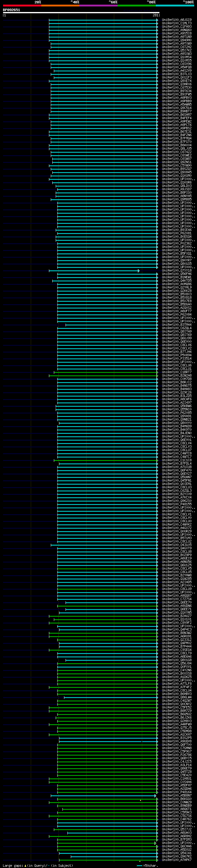This screenshot has height=868, width=197.
Task: Select the UniRef100_B6KGG0 label
Action: tap(177, 799)
